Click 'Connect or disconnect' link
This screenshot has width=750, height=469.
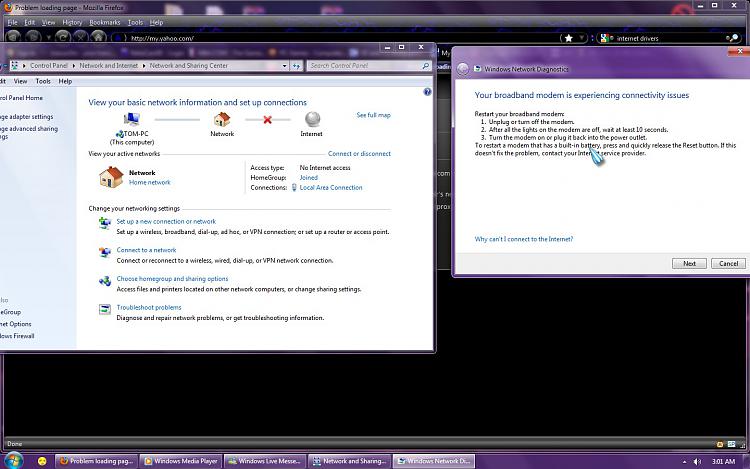click(359, 153)
